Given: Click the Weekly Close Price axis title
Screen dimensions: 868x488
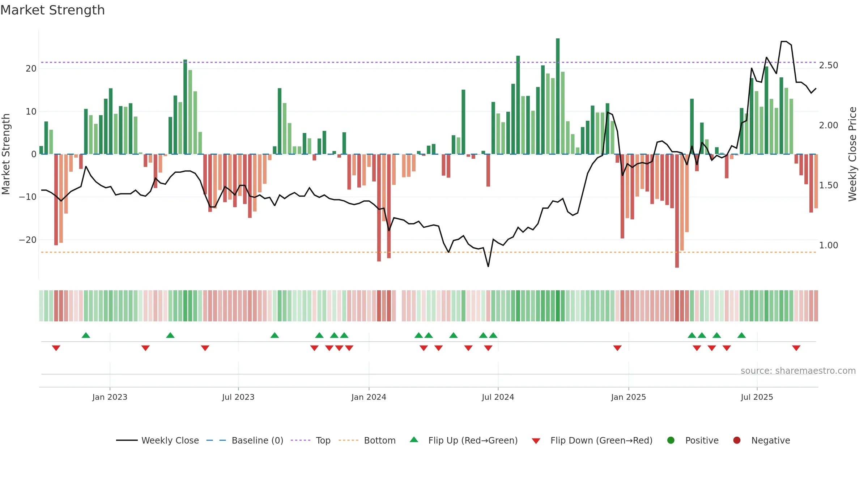Looking at the screenshot, I should (853, 154).
